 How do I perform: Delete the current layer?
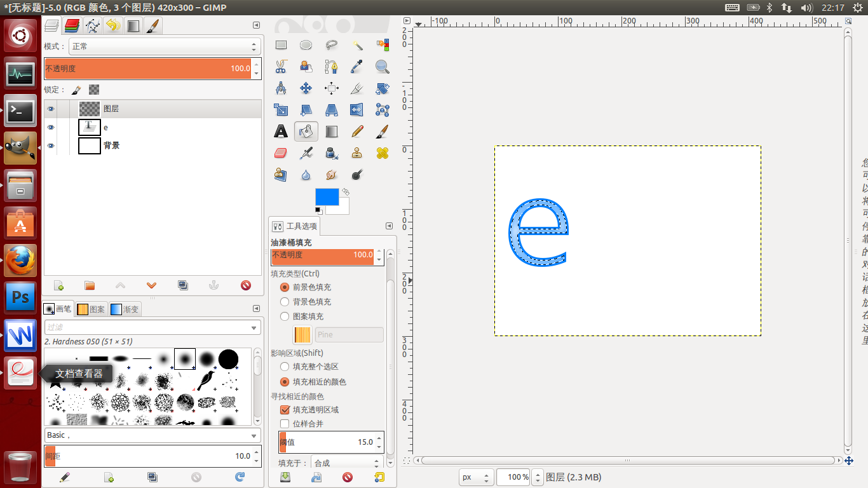coord(246,285)
